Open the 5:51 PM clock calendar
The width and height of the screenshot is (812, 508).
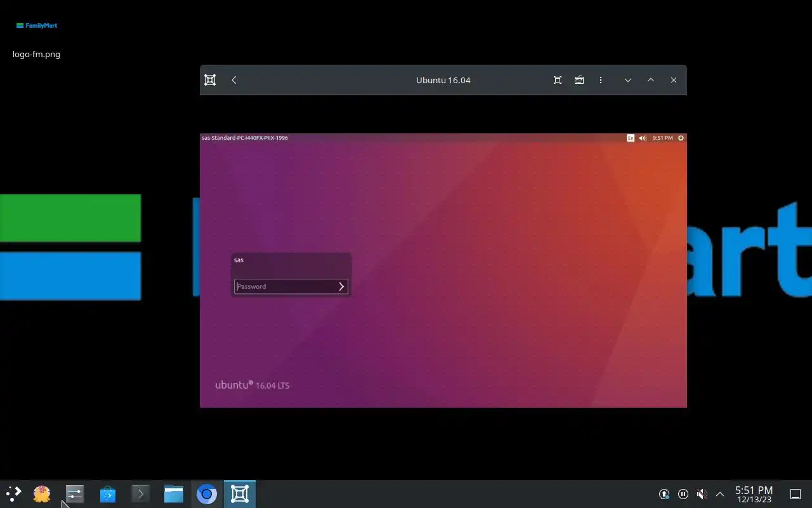click(x=754, y=494)
